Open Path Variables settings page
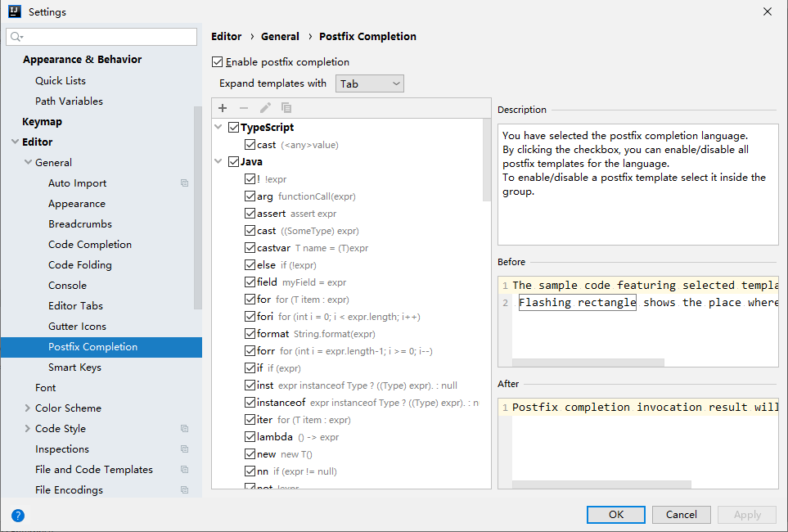This screenshot has width=788, height=532. click(69, 101)
